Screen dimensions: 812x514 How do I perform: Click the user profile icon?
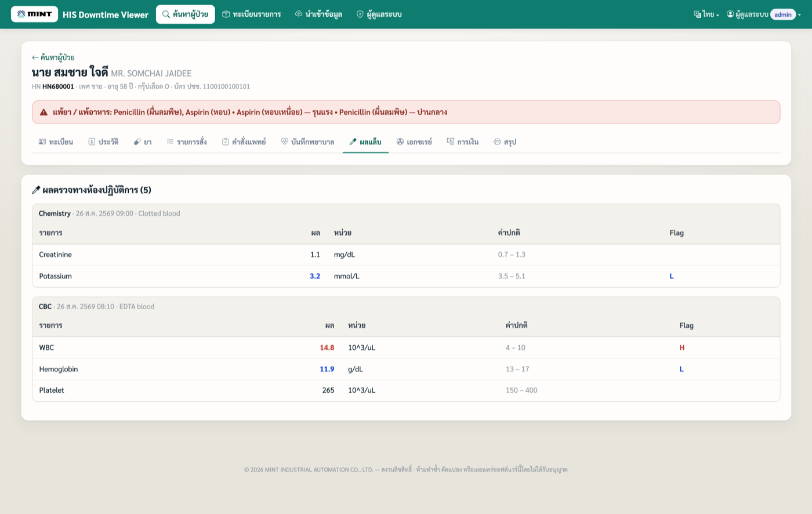click(730, 15)
